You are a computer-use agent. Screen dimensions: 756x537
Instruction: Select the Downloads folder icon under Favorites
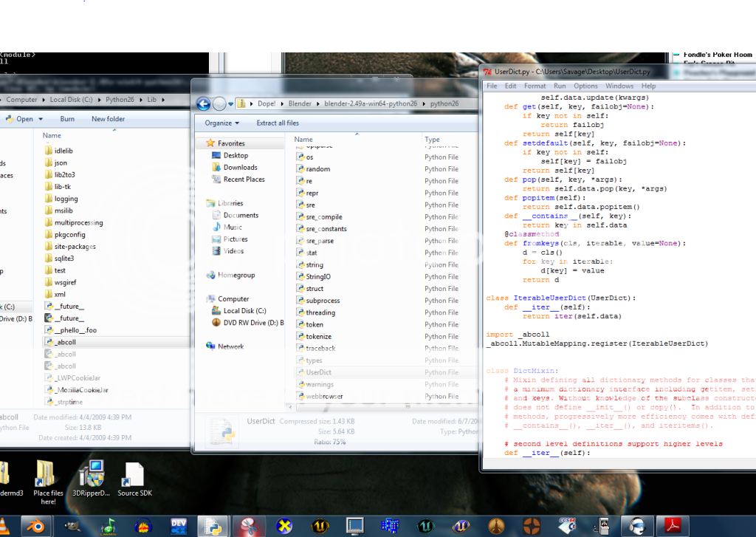(216, 168)
